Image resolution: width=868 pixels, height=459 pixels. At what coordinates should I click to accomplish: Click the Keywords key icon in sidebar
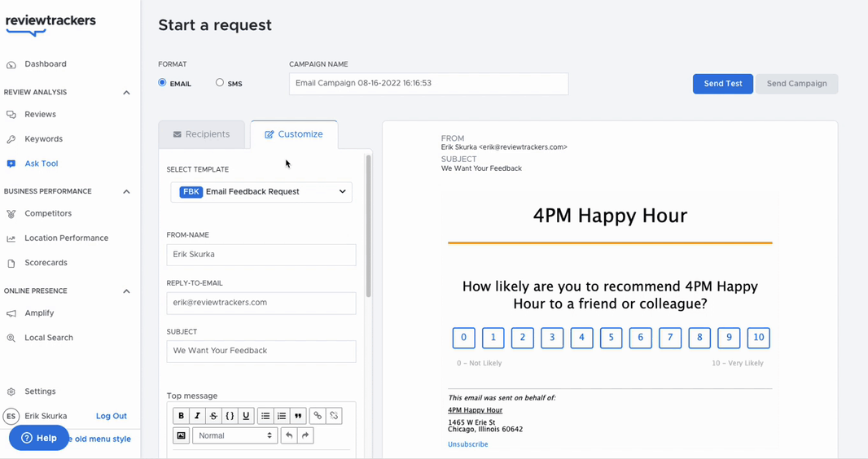[x=11, y=139]
